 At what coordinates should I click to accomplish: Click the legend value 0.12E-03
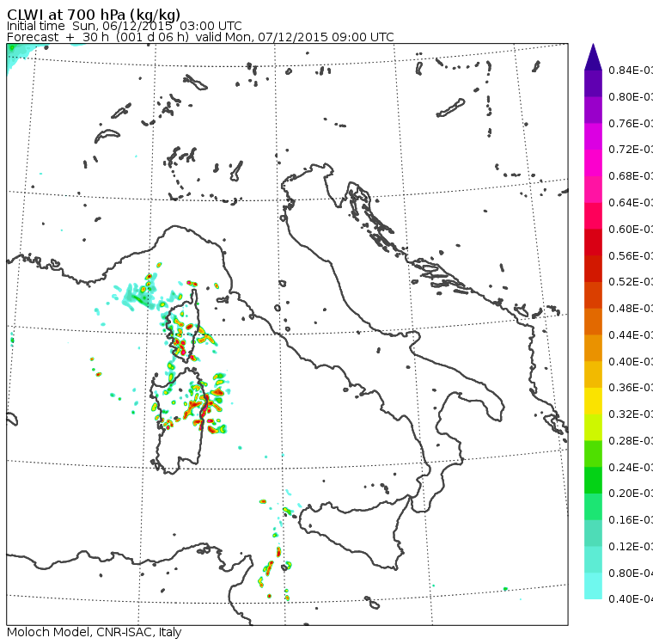631,547
